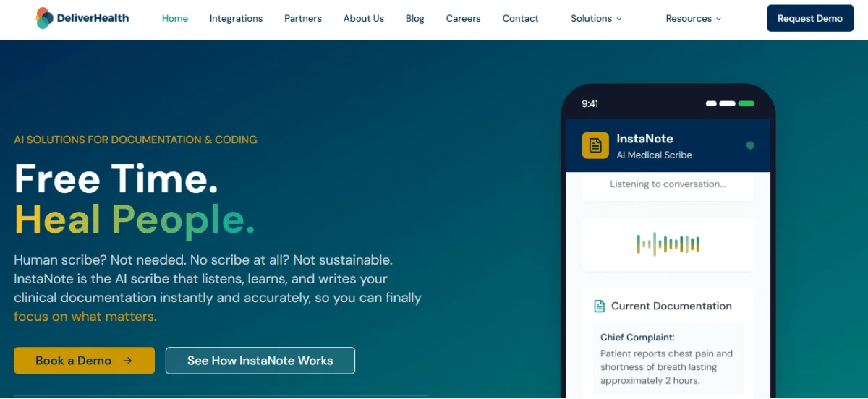
Task: Click the 'AI Medical Scribe' subtitle
Action: [x=654, y=155]
